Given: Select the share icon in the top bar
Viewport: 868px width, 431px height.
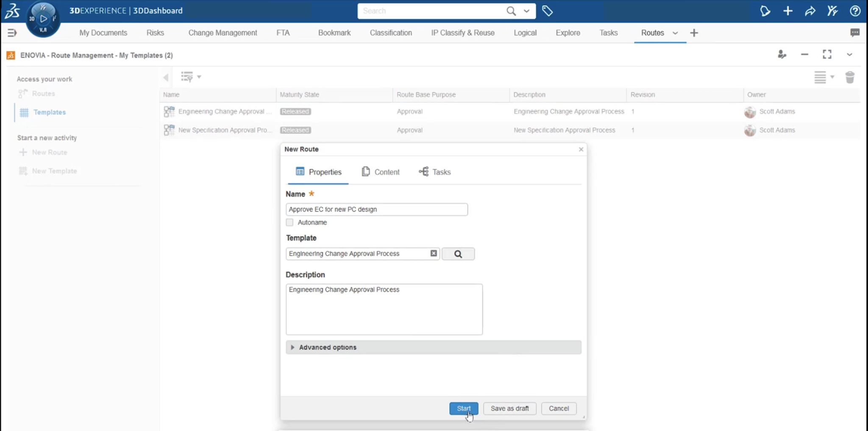Looking at the screenshot, I should click(810, 11).
